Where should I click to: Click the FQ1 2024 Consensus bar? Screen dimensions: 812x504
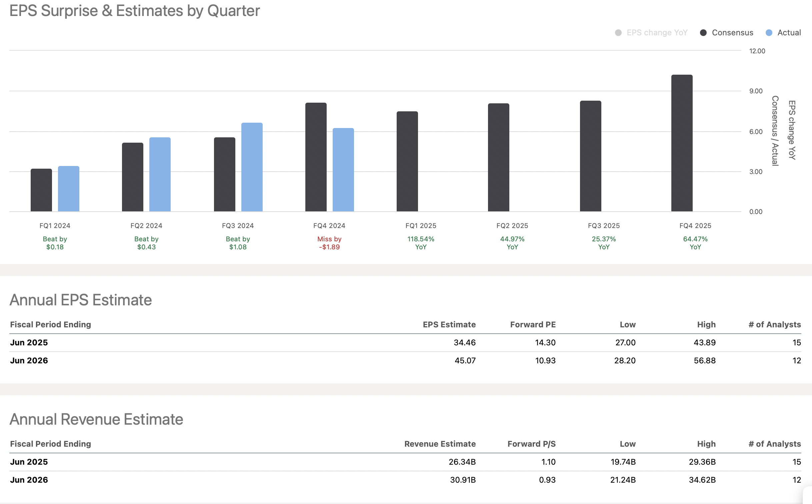coord(41,190)
